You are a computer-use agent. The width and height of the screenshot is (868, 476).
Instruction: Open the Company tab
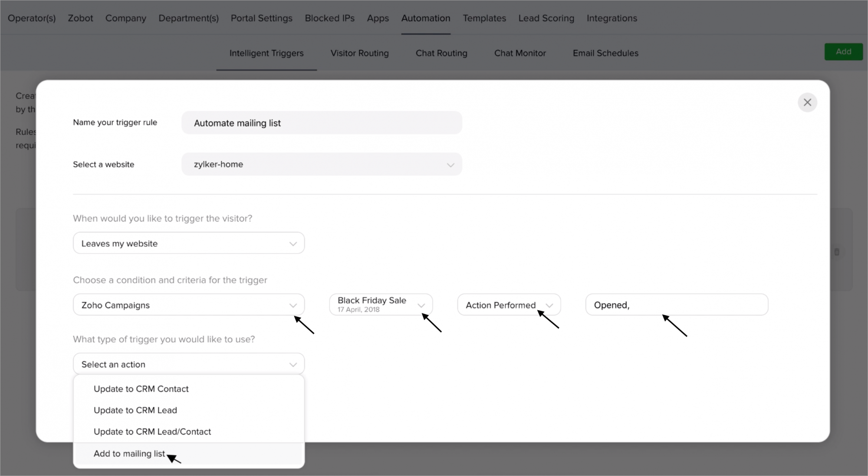coord(126,18)
